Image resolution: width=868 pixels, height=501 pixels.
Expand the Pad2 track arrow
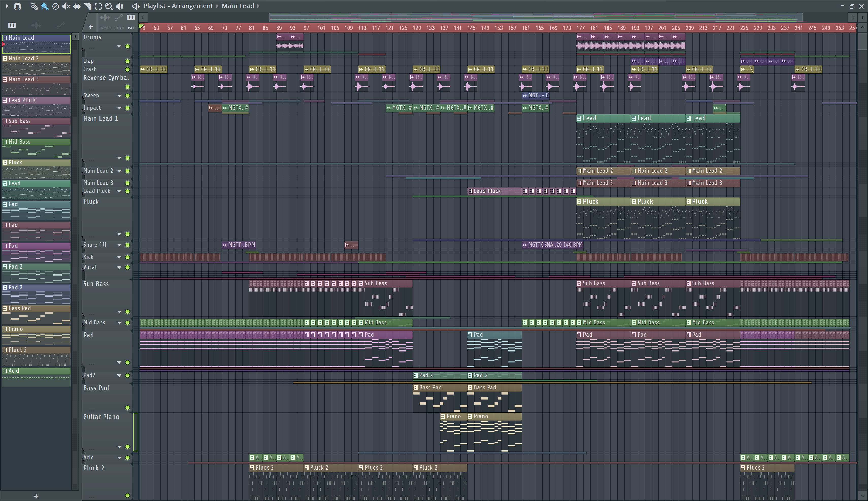coord(119,376)
